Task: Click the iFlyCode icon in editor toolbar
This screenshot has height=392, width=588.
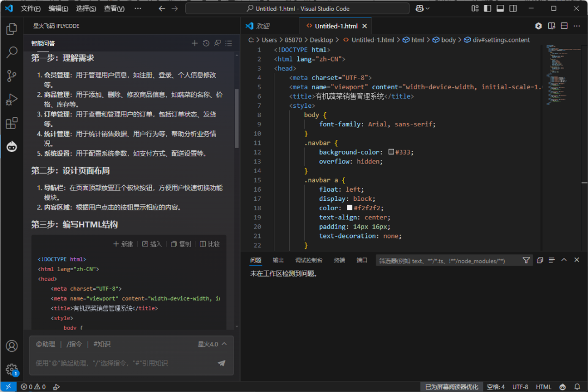Action: [538, 26]
